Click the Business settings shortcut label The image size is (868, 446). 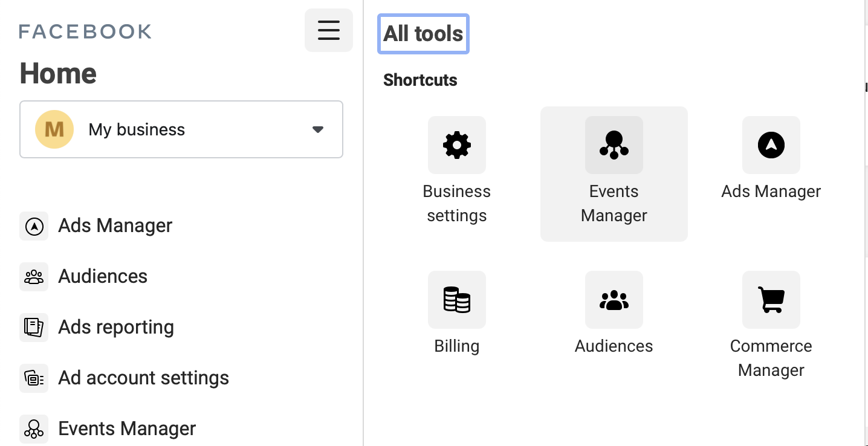coord(457,204)
